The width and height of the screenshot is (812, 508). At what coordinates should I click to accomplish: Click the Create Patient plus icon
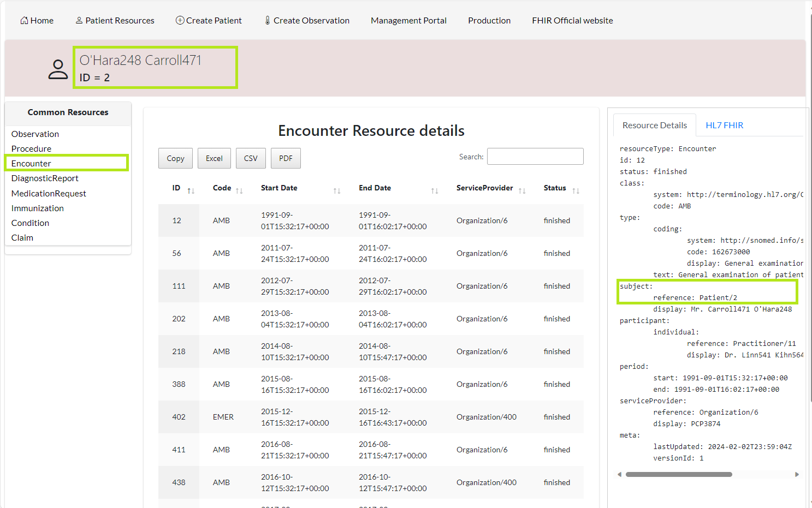(180, 20)
